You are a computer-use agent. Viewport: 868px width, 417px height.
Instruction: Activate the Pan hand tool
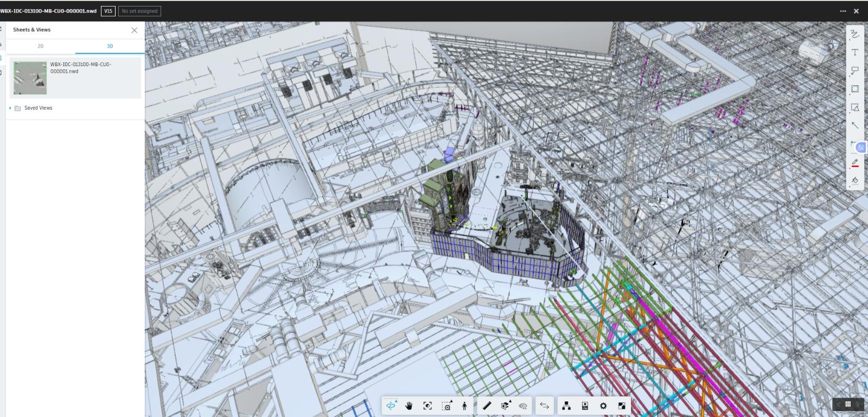click(x=409, y=406)
